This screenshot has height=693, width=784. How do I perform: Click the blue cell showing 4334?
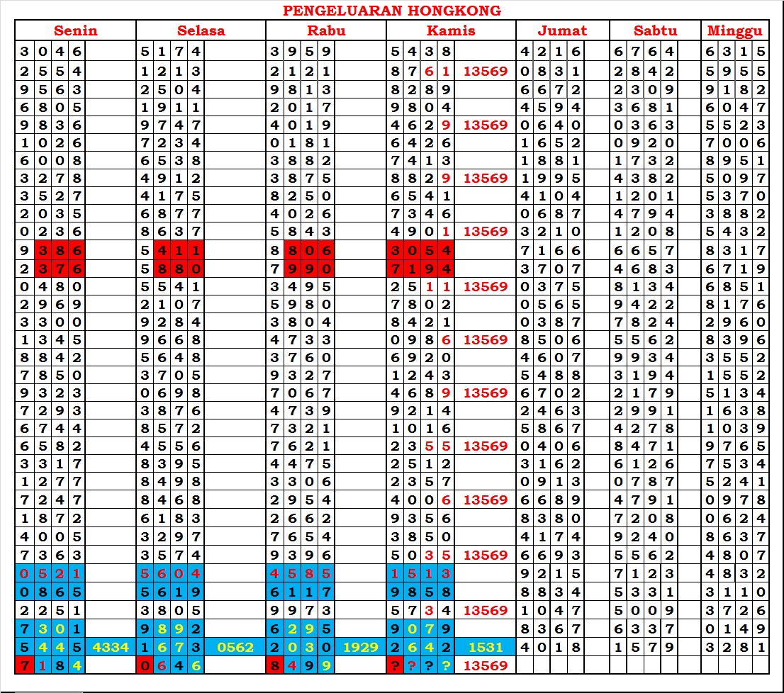[110, 647]
